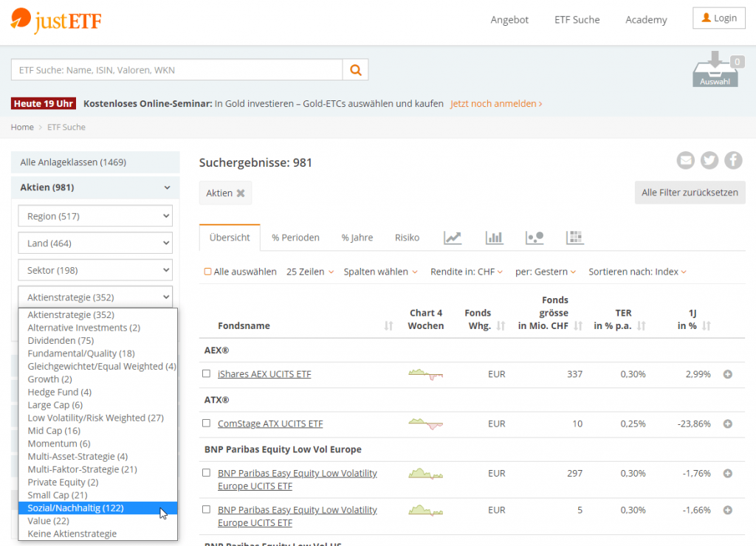Screen dimensions: 756x546
Task: Switch to line chart view icon
Action: [453, 238]
